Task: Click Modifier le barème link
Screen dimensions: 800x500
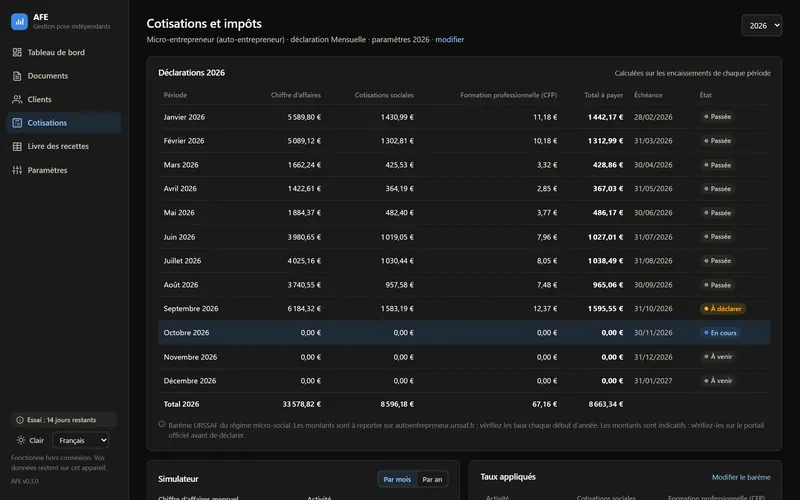Action: click(x=741, y=478)
